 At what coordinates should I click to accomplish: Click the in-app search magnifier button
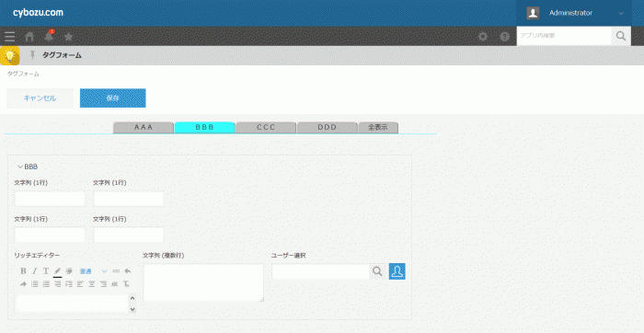click(x=621, y=36)
